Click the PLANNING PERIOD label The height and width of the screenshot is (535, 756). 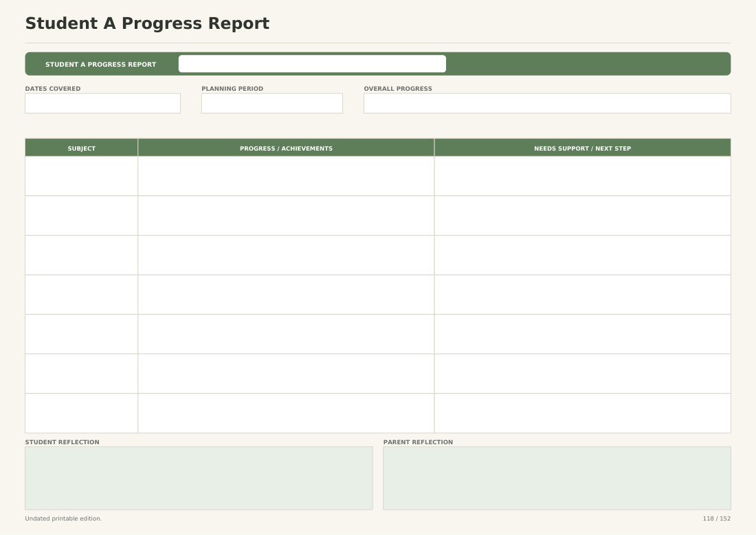coord(232,89)
